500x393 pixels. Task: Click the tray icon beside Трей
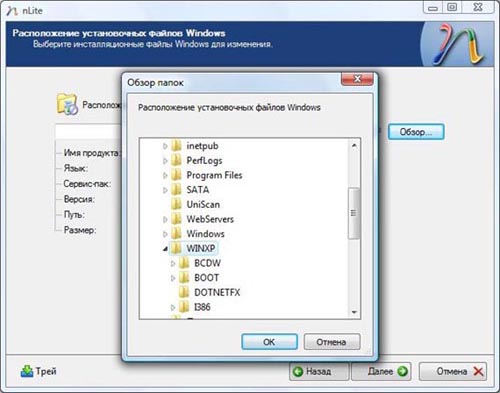27,371
